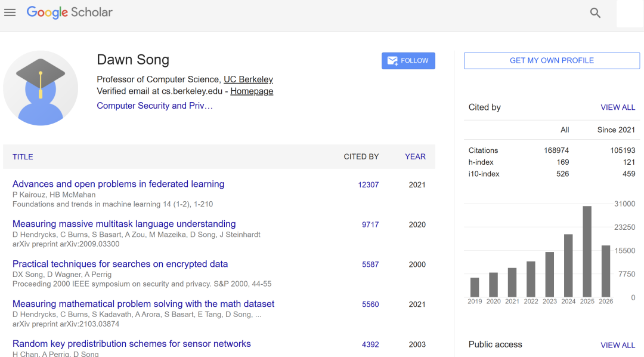Click the 2024 citations bar in chart

pyautogui.click(x=568, y=266)
